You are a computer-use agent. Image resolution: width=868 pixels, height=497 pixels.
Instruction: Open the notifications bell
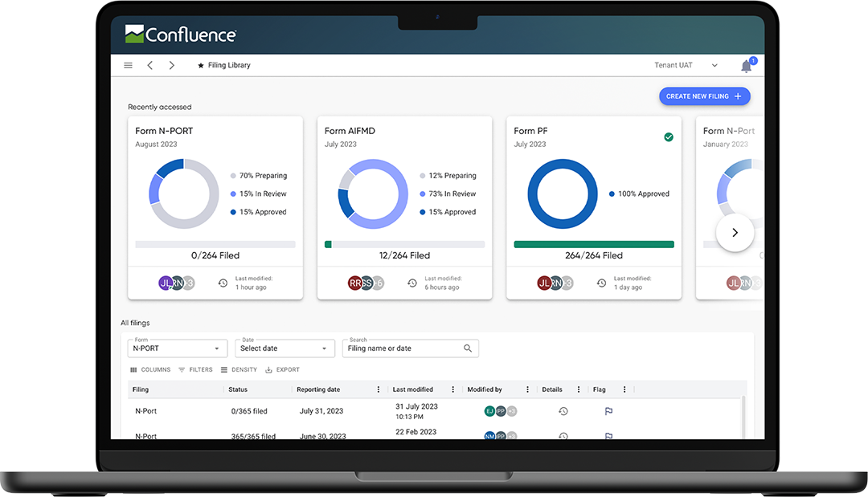[x=746, y=67]
